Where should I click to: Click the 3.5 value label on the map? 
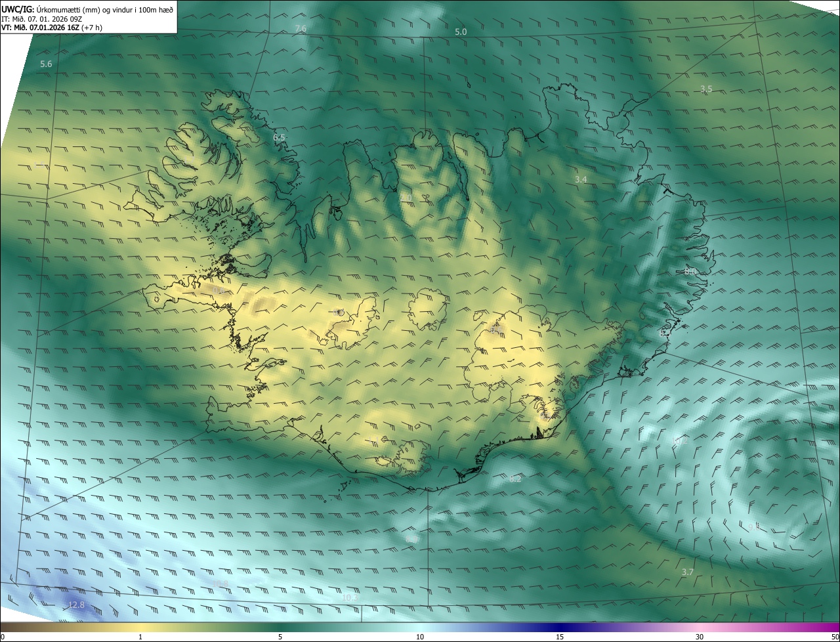pyautogui.click(x=706, y=89)
